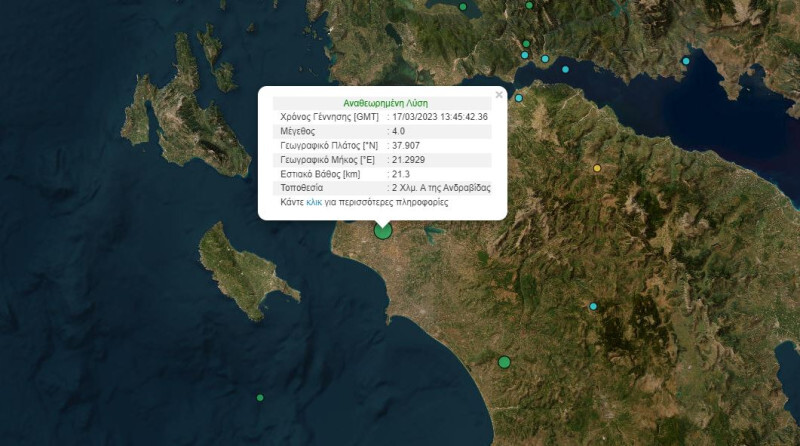800x446 pixels.
Task: Click the magnitude value 4.0
Action: tap(398, 131)
